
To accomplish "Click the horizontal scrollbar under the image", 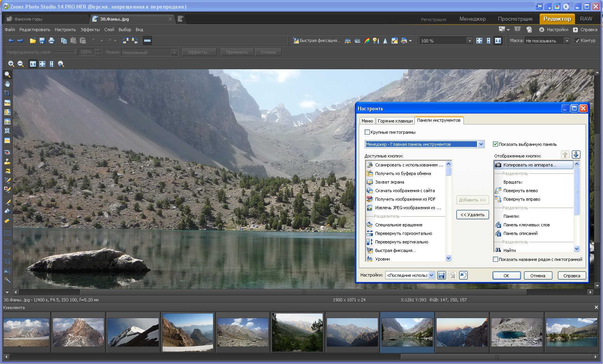I will tap(303, 292).
